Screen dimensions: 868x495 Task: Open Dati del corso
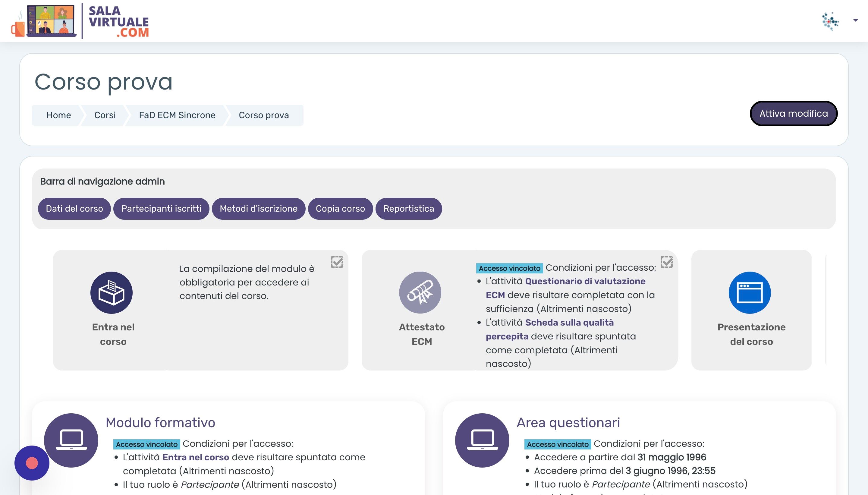coord(74,209)
